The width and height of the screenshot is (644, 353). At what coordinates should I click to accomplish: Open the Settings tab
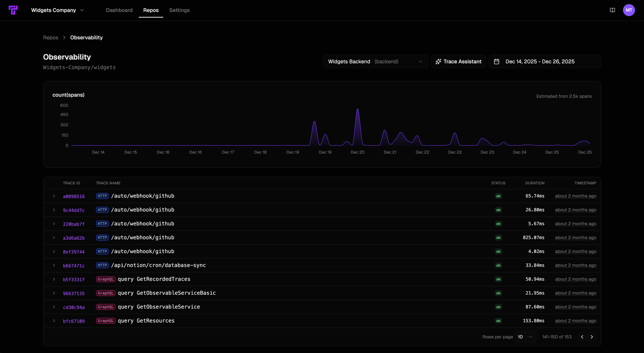[x=179, y=10]
